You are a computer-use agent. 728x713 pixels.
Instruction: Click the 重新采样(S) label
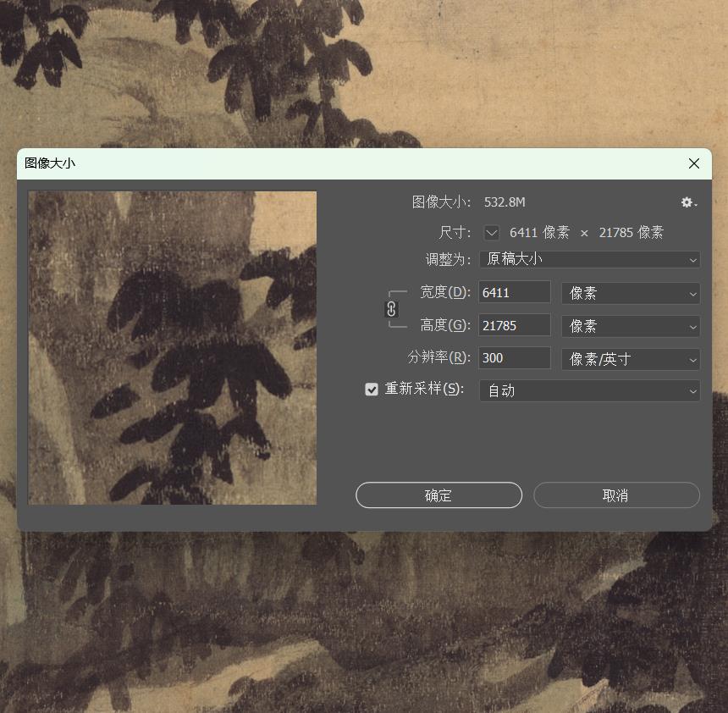click(x=424, y=389)
